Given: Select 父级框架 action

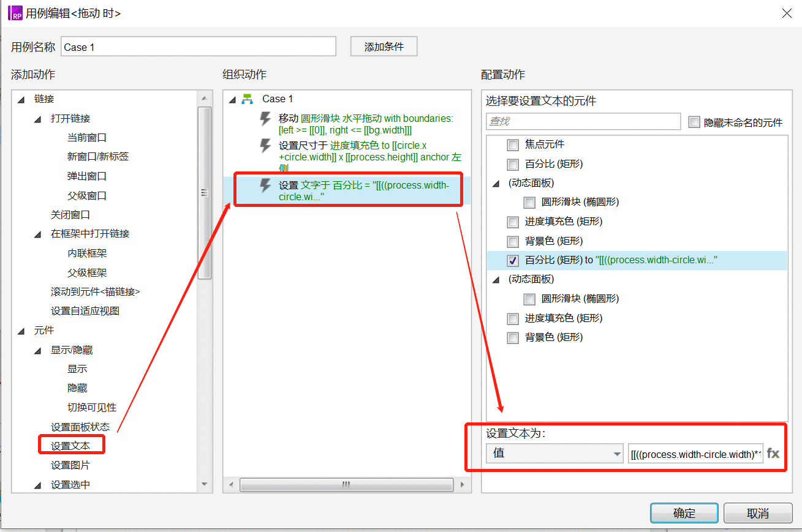Looking at the screenshot, I should (86, 273).
